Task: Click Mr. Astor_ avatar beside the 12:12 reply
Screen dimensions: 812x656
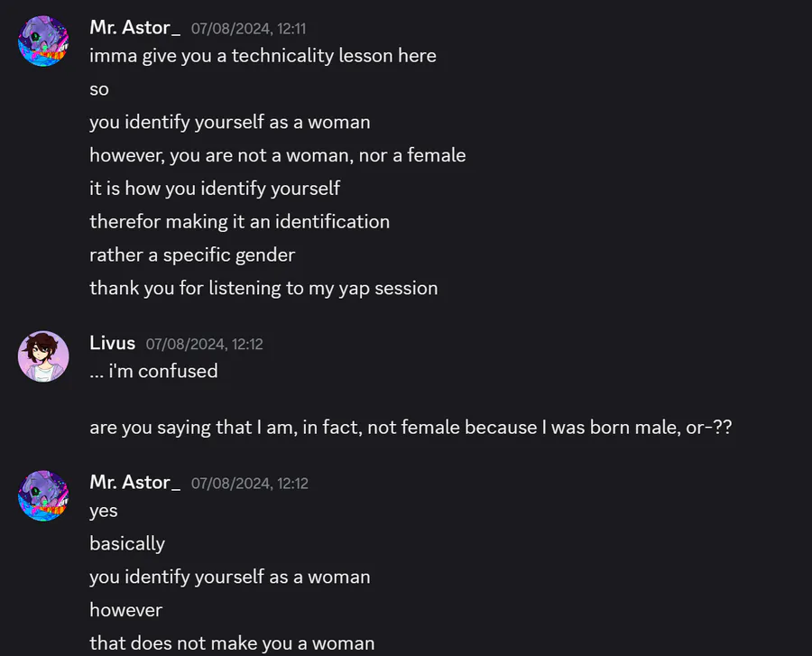Action: [x=43, y=495]
